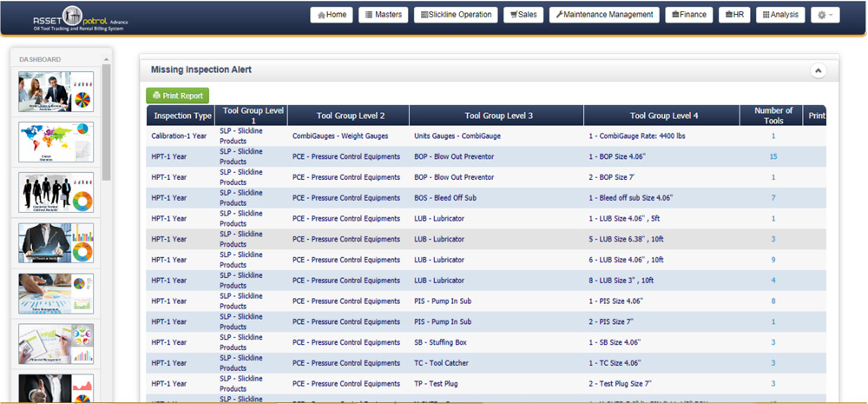Open Maintenance Management menu

604,15
